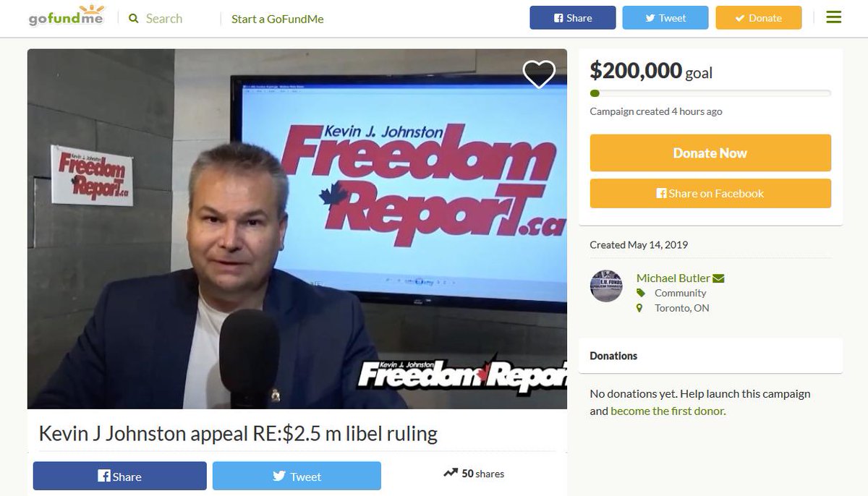Click the Toronto location pin icon

(639, 308)
